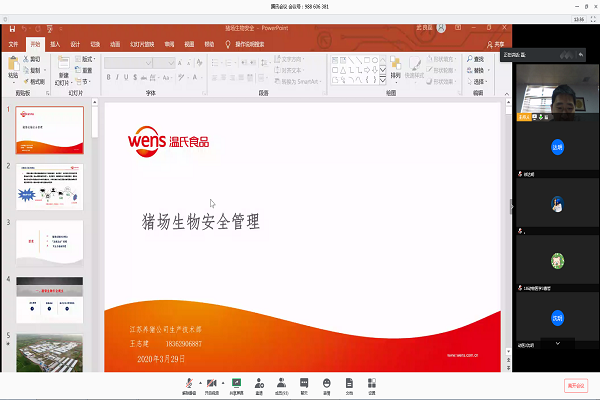Open meeting Settings icon

371,383
